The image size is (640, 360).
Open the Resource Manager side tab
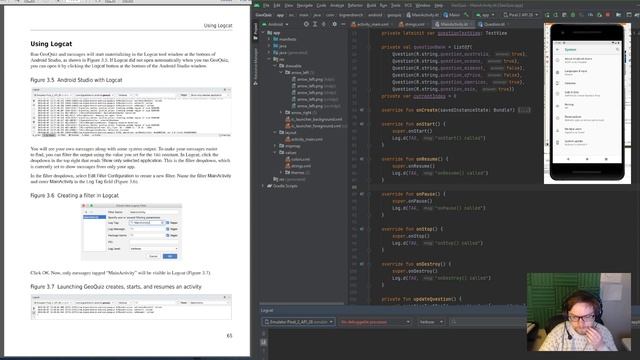pos(256,66)
